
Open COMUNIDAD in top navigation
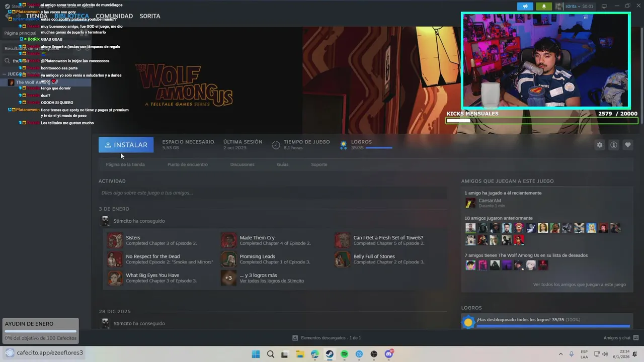click(114, 16)
